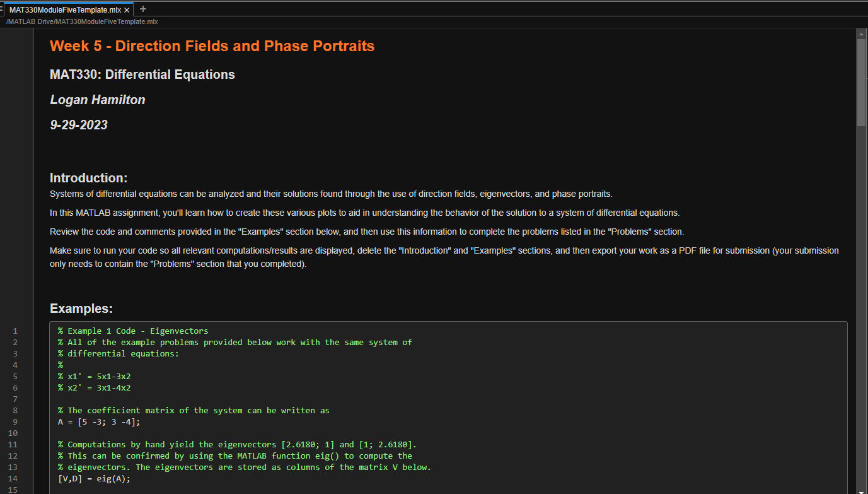The width and height of the screenshot is (868, 494).
Task: Close the MAT330ModuleFiveTemplate.mlx tab
Action: (x=127, y=10)
